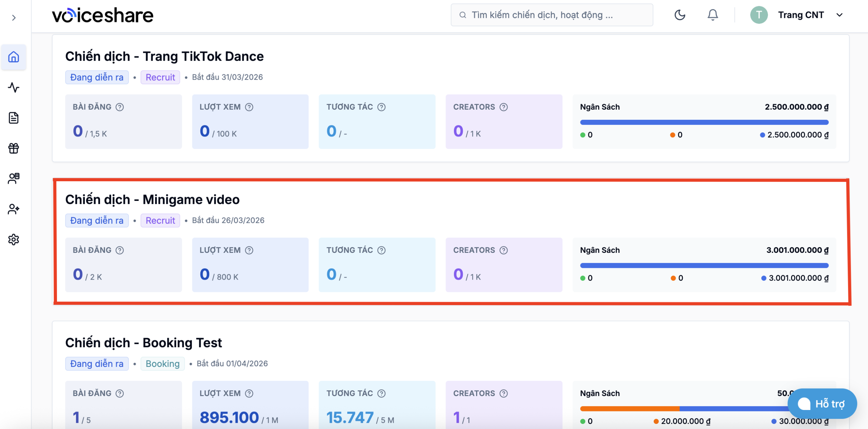Click the 20.000.000 ₫ orange budget legend
The height and width of the screenshot is (429, 868).
pos(682,421)
